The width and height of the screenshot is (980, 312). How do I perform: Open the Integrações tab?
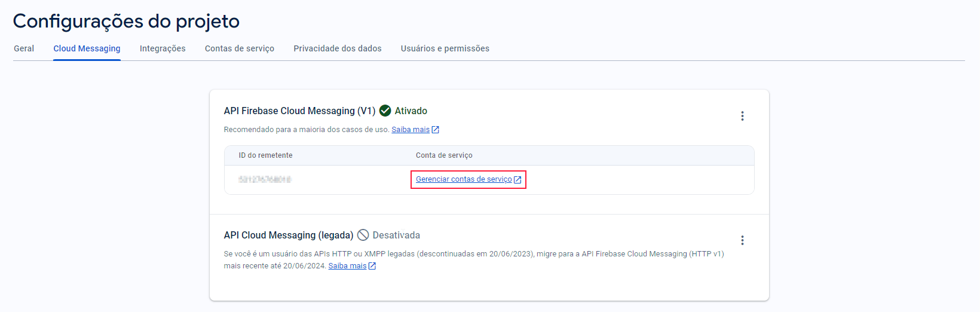(x=163, y=48)
